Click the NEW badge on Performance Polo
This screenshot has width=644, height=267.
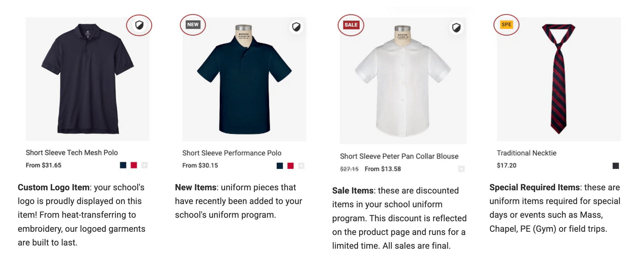(x=193, y=25)
